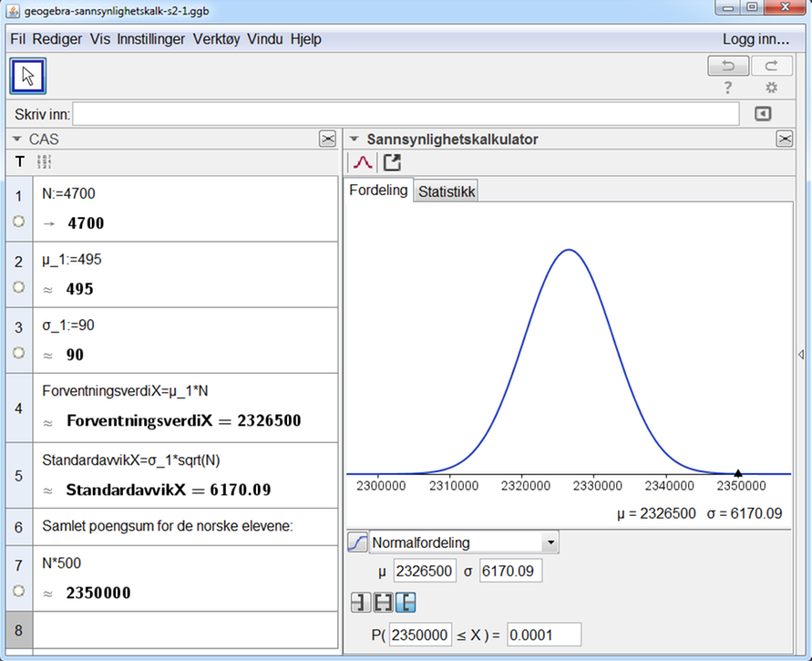
Task: Collapse the Sannsynlighetskalkulator panel title triangle
Action: [x=355, y=139]
